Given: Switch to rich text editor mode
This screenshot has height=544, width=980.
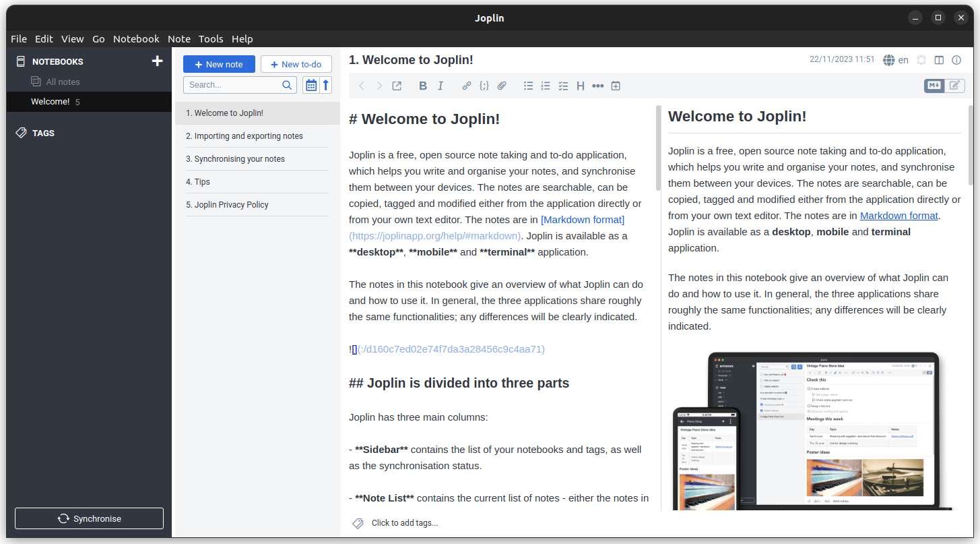Looking at the screenshot, I should coord(954,86).
